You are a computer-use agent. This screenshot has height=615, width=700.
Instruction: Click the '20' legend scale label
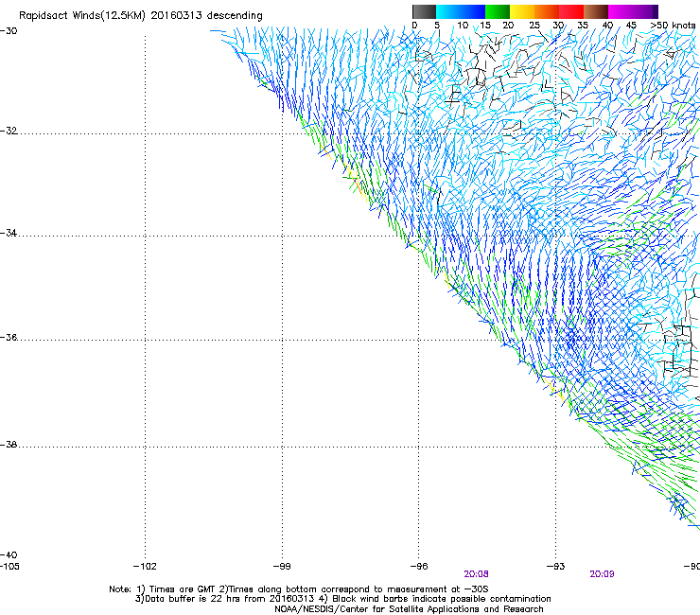(508, 26)
